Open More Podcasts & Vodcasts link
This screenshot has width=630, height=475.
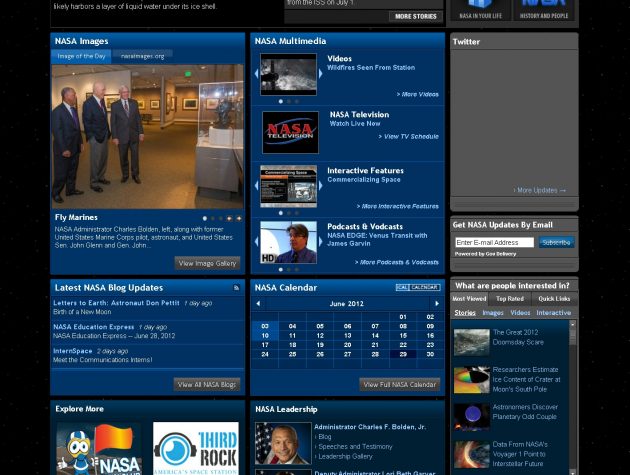pyautogui.click(x=397, y=262)
